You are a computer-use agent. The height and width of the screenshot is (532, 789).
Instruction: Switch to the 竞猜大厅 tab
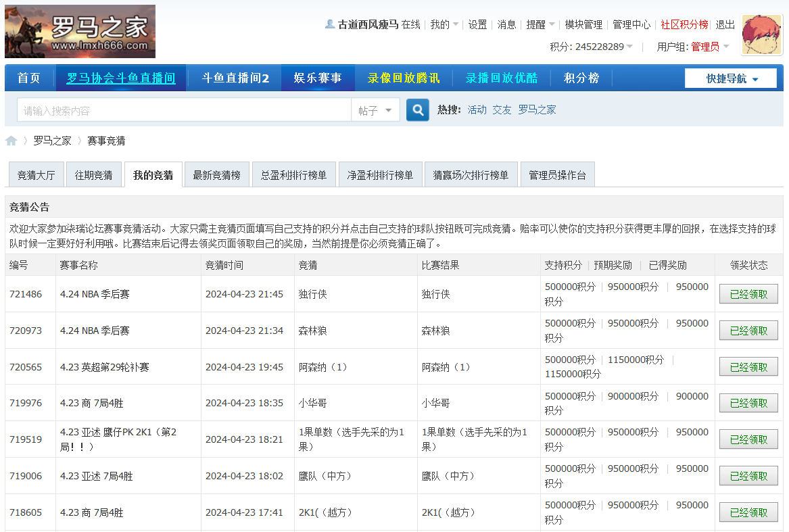37,175
